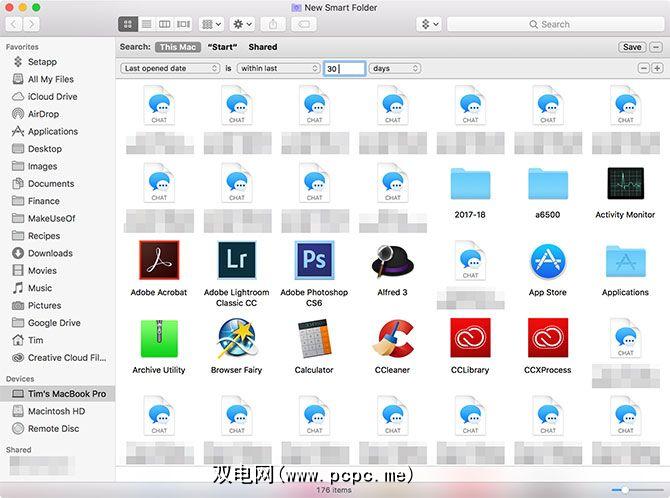Select the Applications folder in results
The height and width of the screenshot is (498, 670).
click(x=626, y=261)
